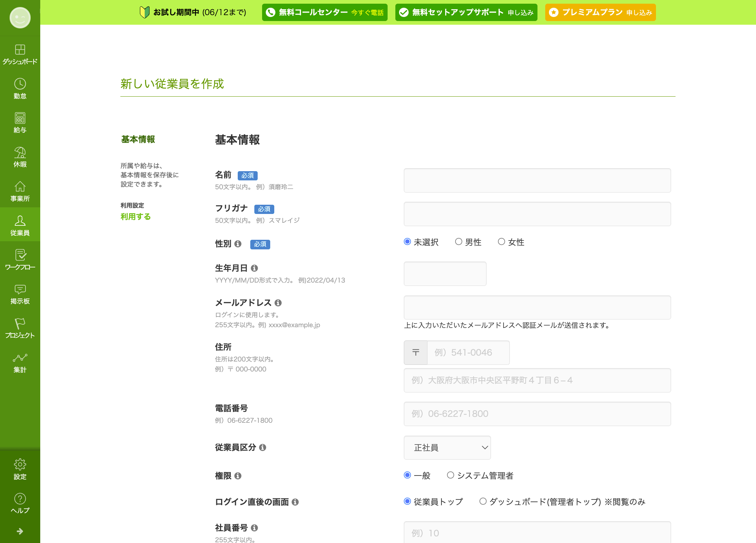Click the smiley logo at top left
Image resolution: width=756 pixels, height=543 pixels.
tap(20, 18)
